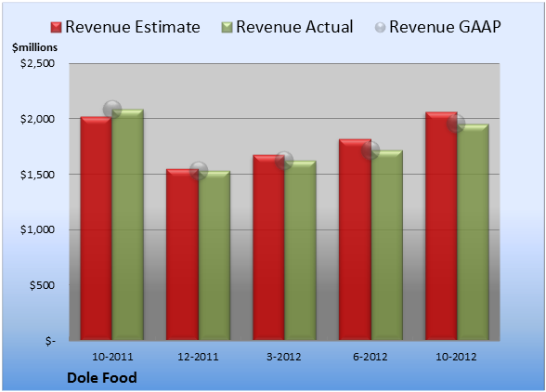Viewport: 546px width, 392px height.
Task: Click the "10-2012" x-axis label
Action: pyautogui.click(x=456, y=357)
